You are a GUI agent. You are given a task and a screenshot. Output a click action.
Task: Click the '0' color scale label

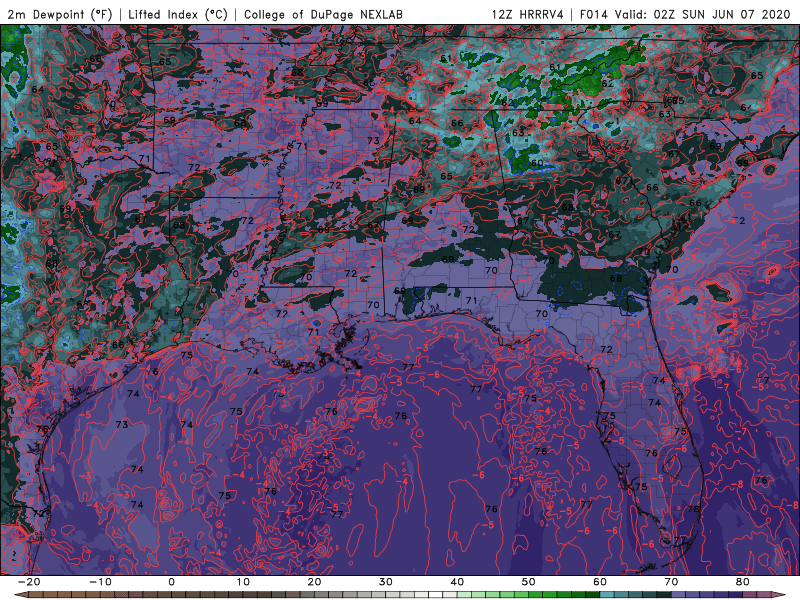[x=171, y=582]
